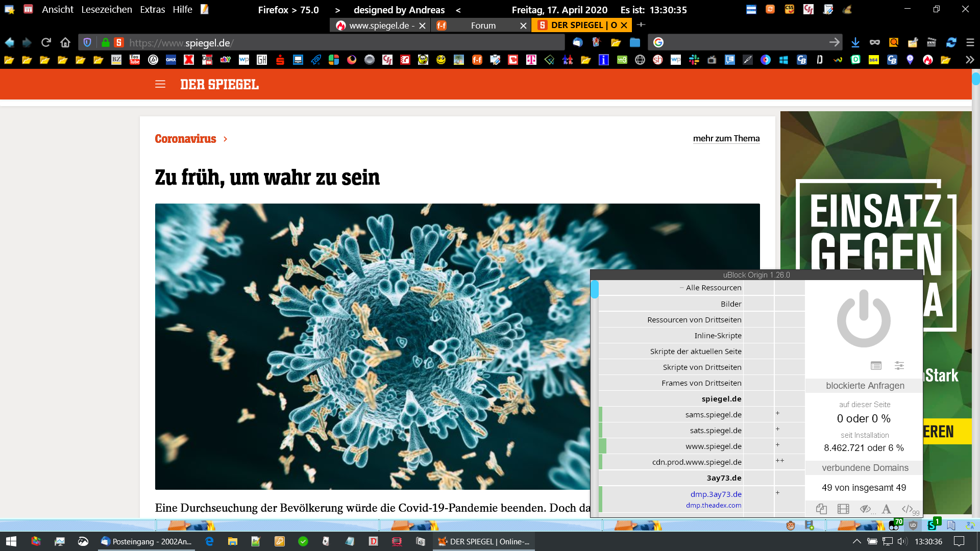
Task: Open the eBay bookmark icon
Action: point(225,60)
